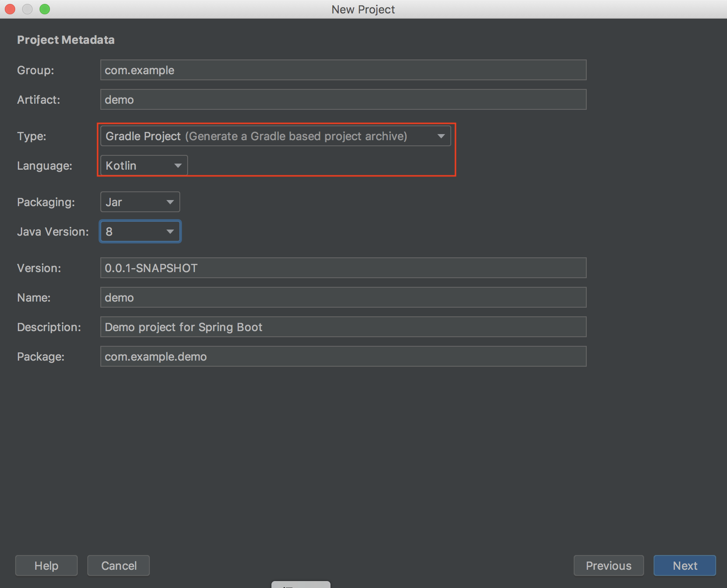Click the Packaging: label
The image size is (727, 588).
(x=46, y=202)
